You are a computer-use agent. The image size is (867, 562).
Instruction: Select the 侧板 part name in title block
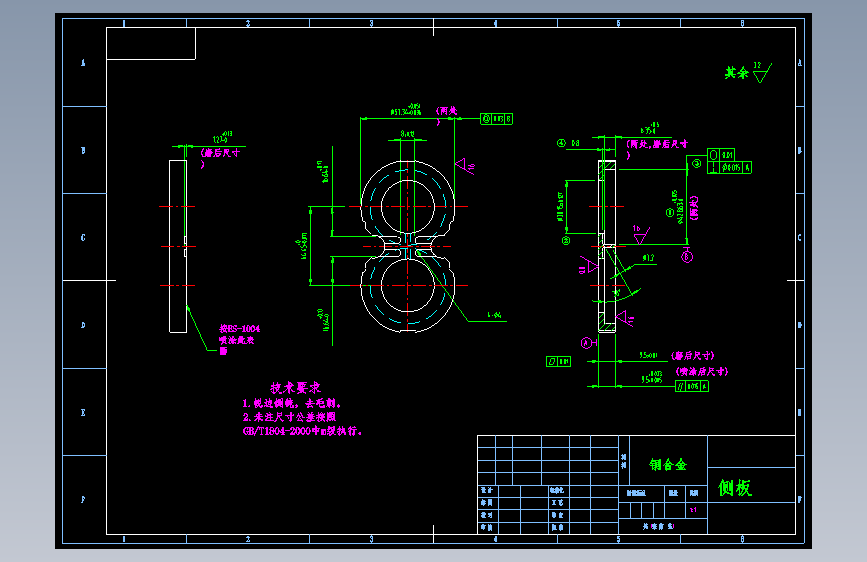tap(734, 488)
